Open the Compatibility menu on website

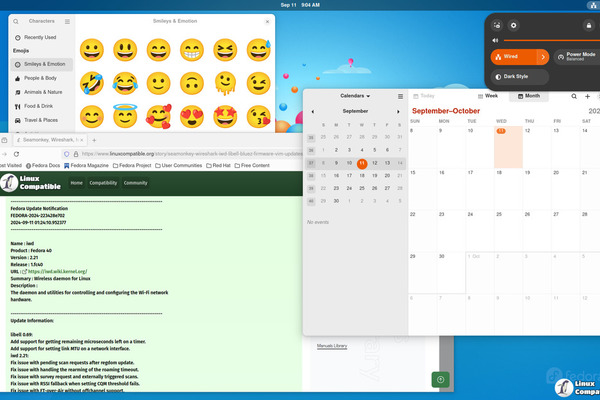(x=103, y=183)
